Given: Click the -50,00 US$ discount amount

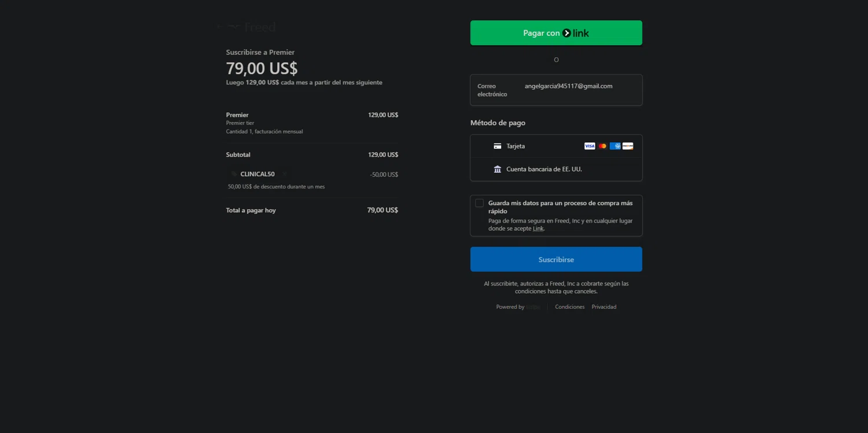Looking at the screenshot, I should click(x=384, y=175).
